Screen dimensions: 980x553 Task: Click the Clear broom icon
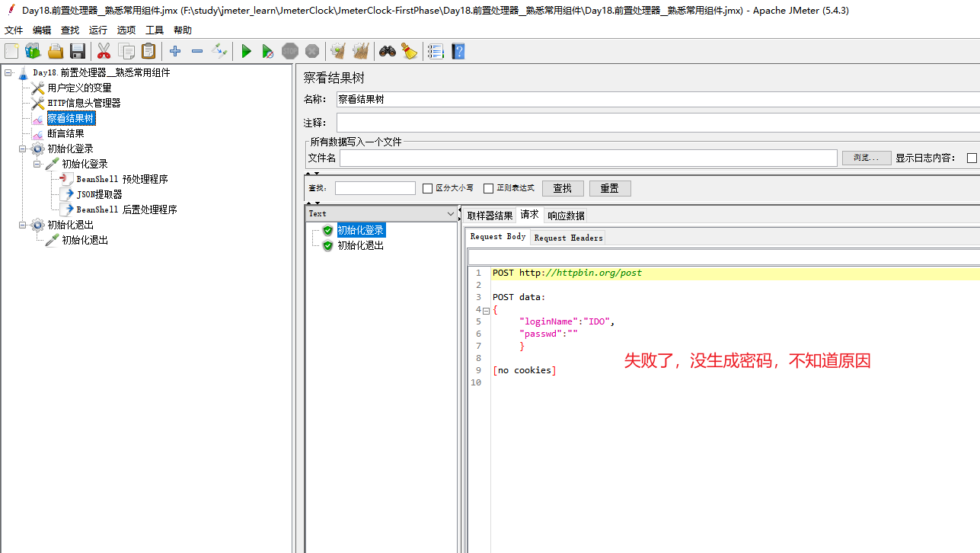click(338, 51)
